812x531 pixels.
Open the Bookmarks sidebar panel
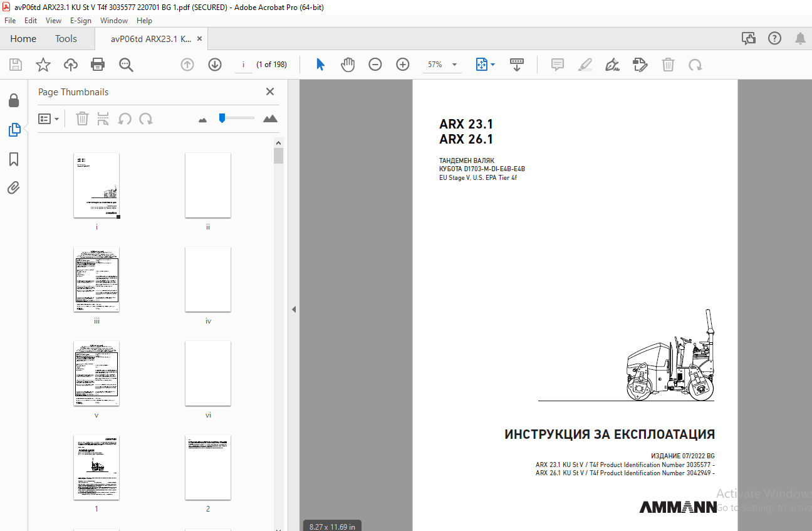point(14,159)
